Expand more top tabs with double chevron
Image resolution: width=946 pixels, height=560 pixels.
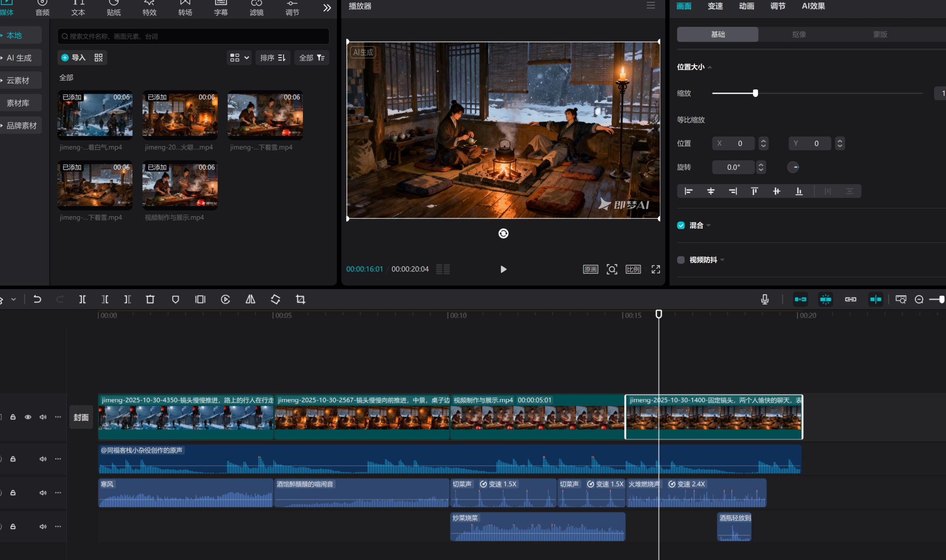pos(327,7)
